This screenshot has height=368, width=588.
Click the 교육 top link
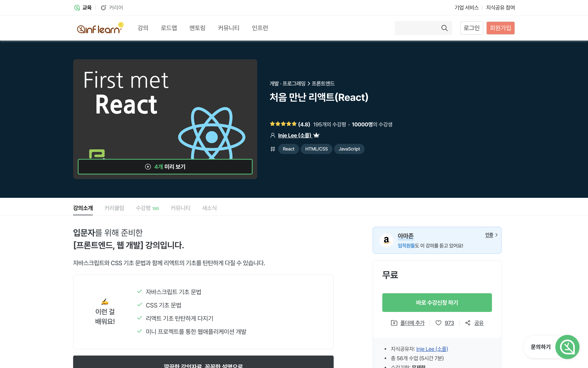pyautogui.click(x=87, y=8)
